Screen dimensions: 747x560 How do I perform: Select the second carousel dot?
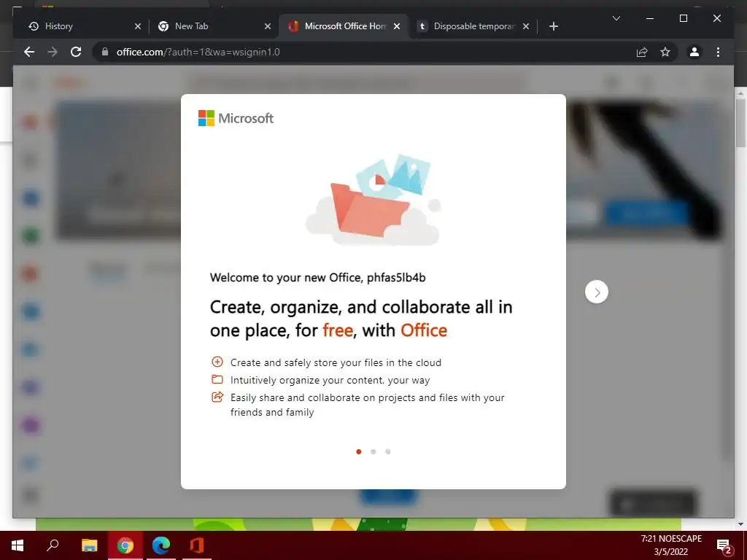tap(373, 451)
